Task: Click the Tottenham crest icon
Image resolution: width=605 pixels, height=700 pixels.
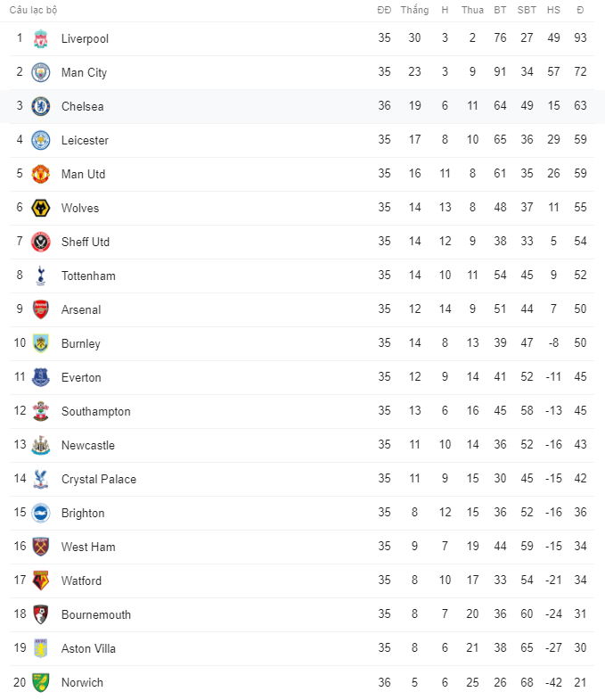Action: coord(41,276)
